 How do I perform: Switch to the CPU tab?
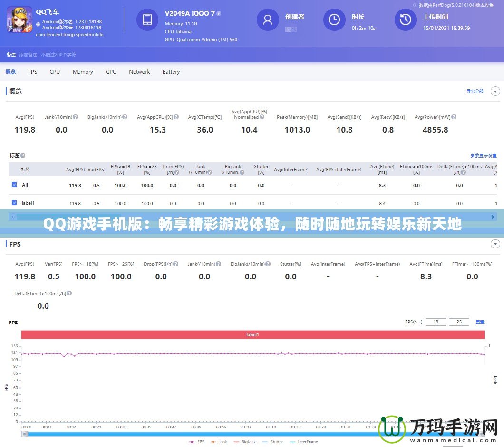[55, 72]
